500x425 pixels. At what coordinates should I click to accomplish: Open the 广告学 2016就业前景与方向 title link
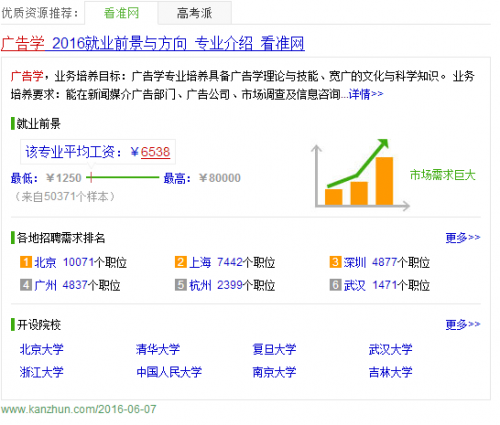[x=153, y=43]
